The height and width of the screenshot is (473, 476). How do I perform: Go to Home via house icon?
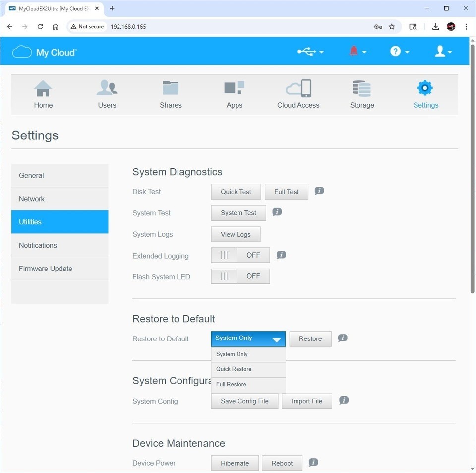coord(43,89)
